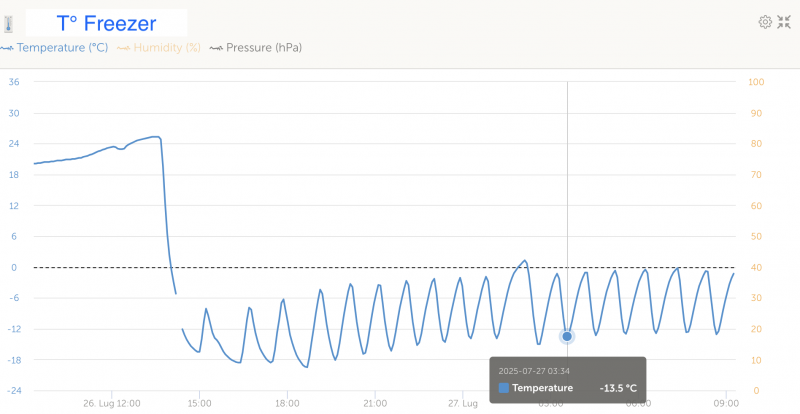
Task: Click the -24 temperature axis label
Action: [13, 391]
